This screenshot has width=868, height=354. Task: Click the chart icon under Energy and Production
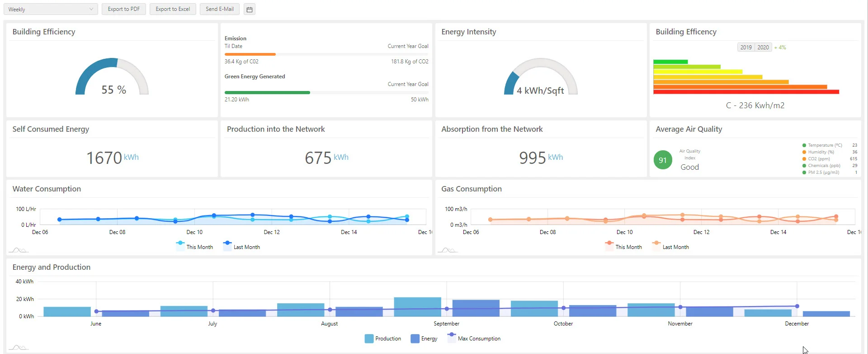coord(19,347)
